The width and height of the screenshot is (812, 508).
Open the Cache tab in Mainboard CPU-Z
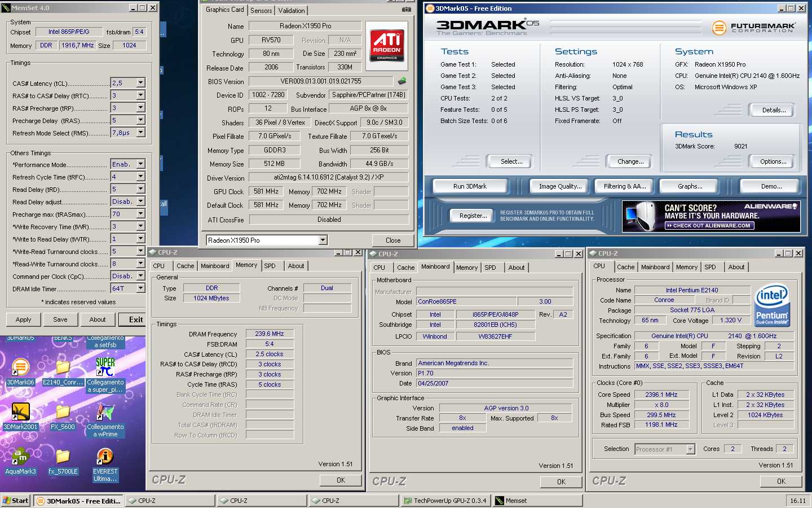coord(405,268)
